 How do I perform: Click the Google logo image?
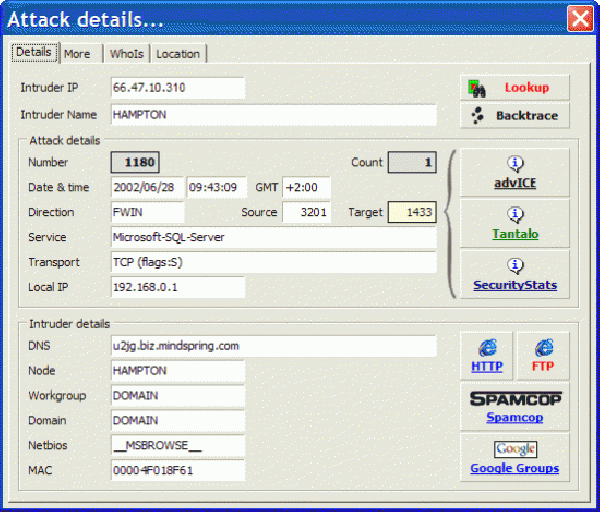(515, 449)
